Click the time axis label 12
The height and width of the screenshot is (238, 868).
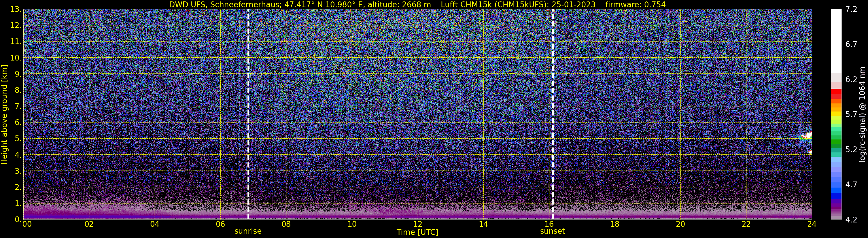[417, 224]
